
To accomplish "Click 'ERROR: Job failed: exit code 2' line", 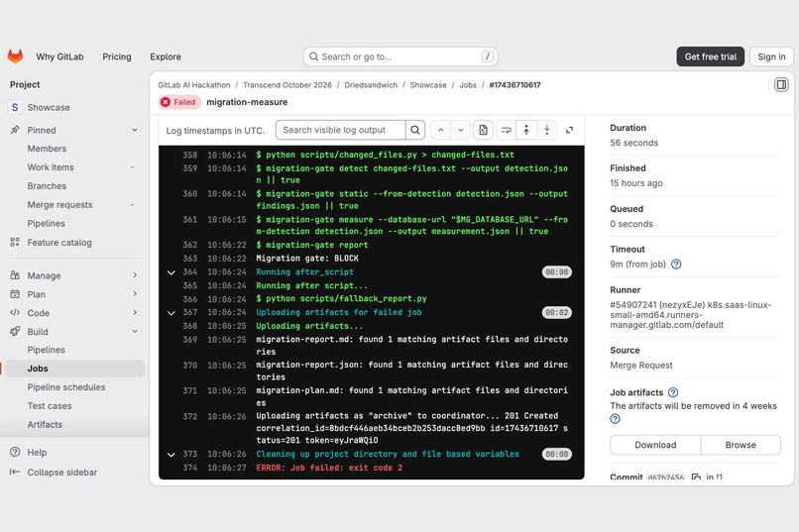I will [x=329, y=468].
